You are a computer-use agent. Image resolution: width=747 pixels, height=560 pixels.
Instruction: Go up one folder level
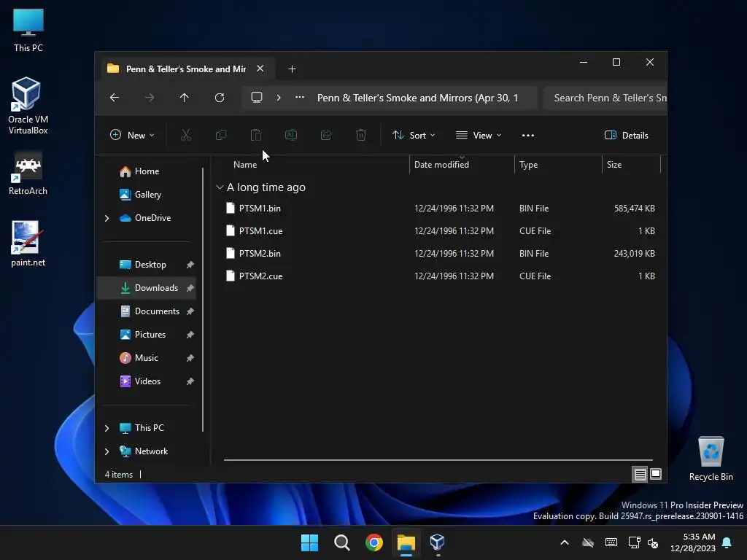(x=185, y=98)
